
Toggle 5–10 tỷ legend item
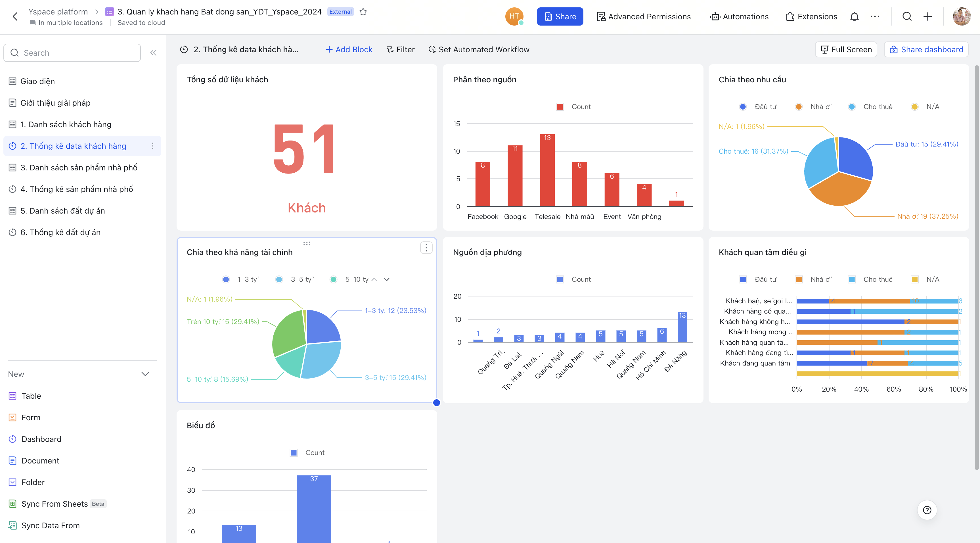[x=349, y=279]
